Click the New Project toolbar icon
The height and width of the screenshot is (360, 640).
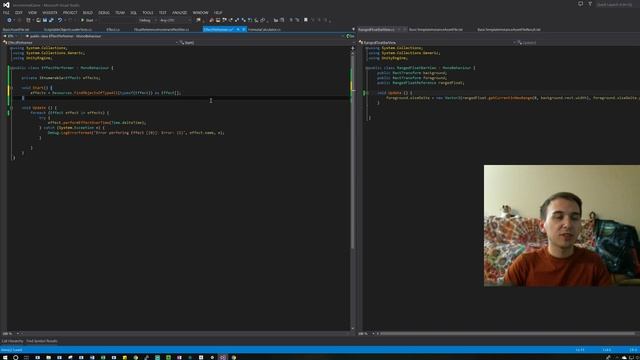pos(28,20)
